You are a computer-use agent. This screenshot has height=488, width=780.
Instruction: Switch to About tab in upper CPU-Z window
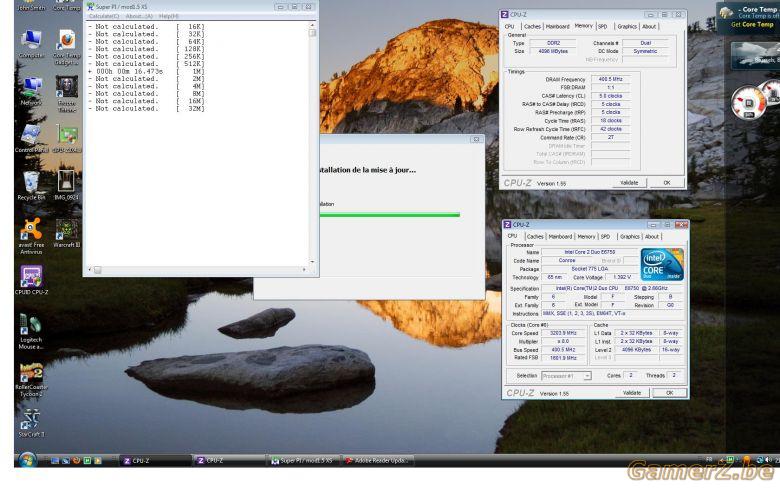649,27
